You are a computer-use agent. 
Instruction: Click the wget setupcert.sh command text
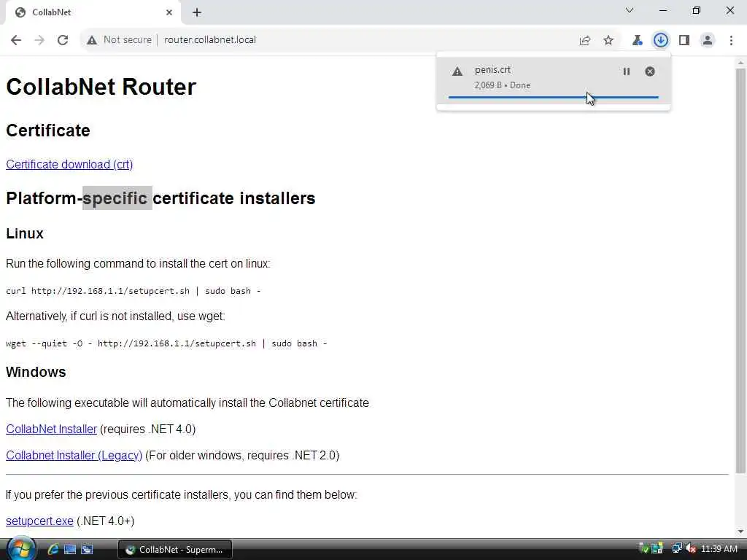166,343
